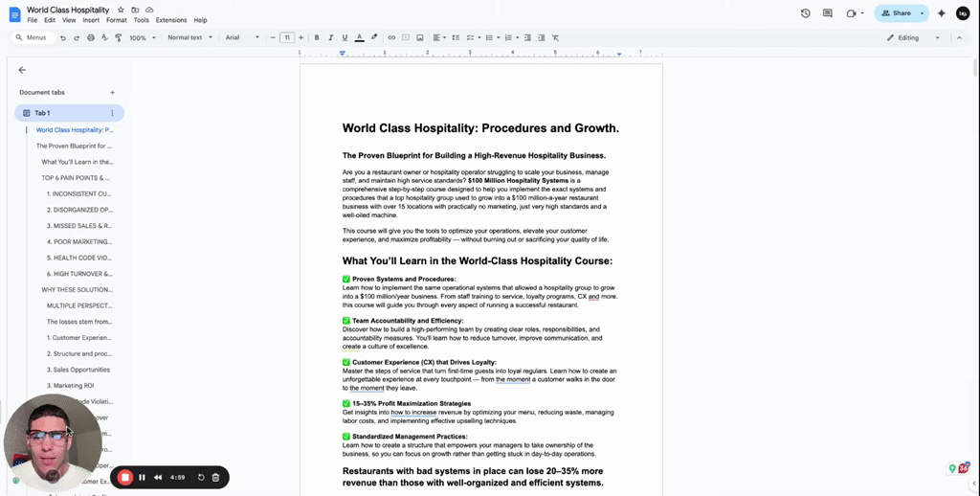Viewport: 980px width, 496px height.
Task: Open the View menu
Action: [69, 20]
